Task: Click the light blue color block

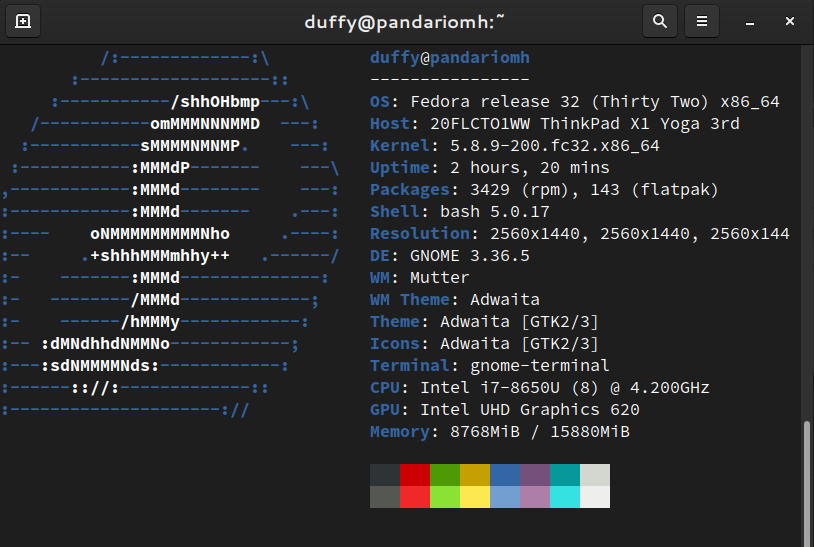Action: click(505, 497)
